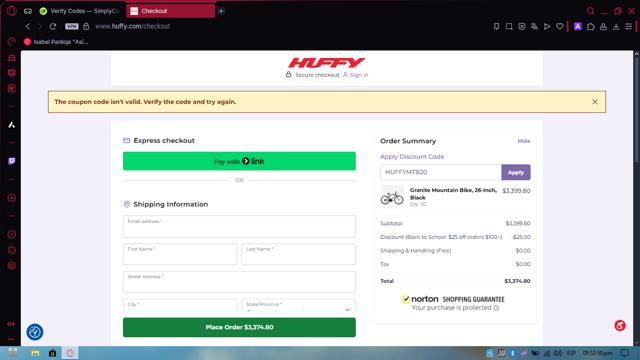Click the pinboard icon in the toolbar
Screen dimensions: 640x360
pyautogui.click(x=496, y=27)
